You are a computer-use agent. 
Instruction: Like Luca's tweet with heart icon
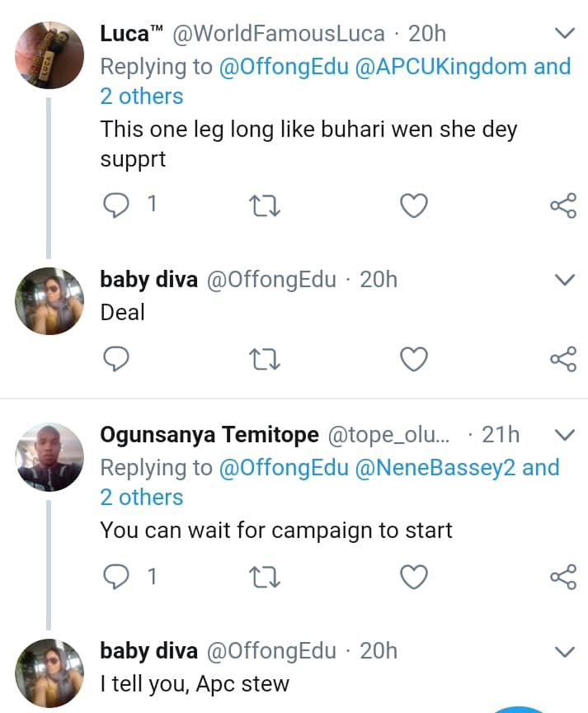click(x=414, y=205)
